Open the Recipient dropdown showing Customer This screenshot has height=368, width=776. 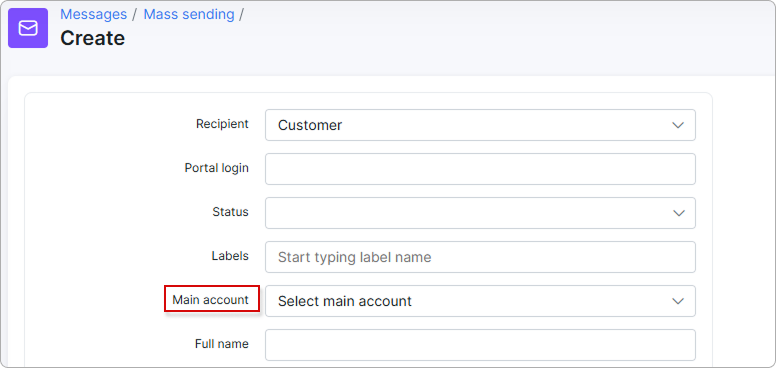pyautogui.click(x=480, y=125)
